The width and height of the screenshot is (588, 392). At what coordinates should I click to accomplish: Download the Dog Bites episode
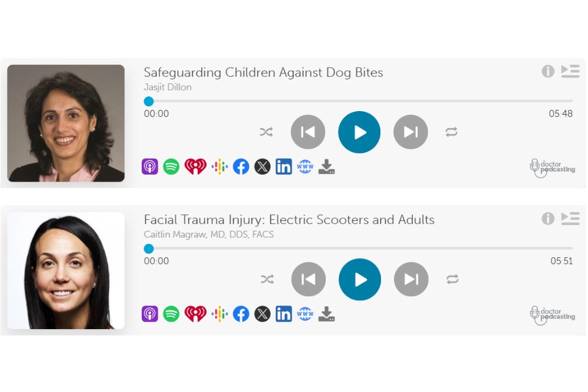point(326,167)
